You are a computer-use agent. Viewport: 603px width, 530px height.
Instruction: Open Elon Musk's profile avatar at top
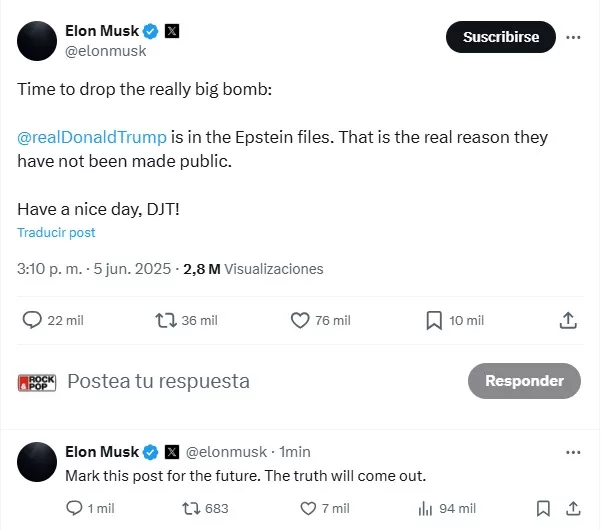[37, 40]
